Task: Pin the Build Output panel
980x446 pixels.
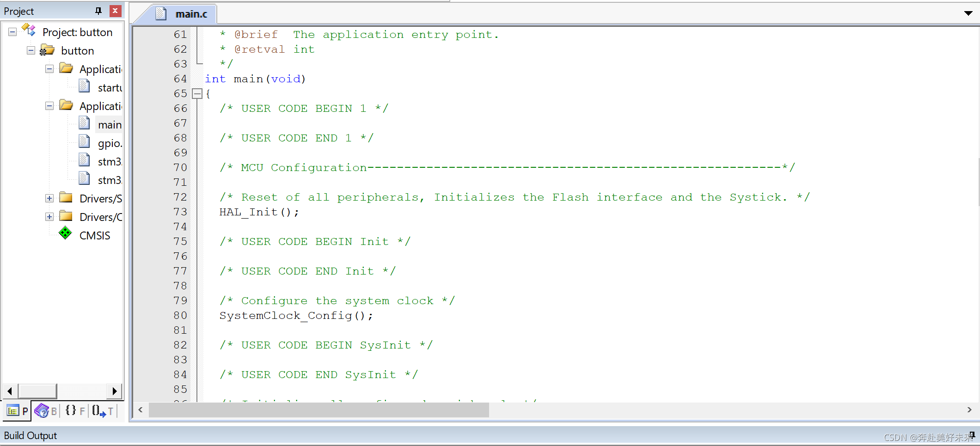Action: (x=972, y=434)
